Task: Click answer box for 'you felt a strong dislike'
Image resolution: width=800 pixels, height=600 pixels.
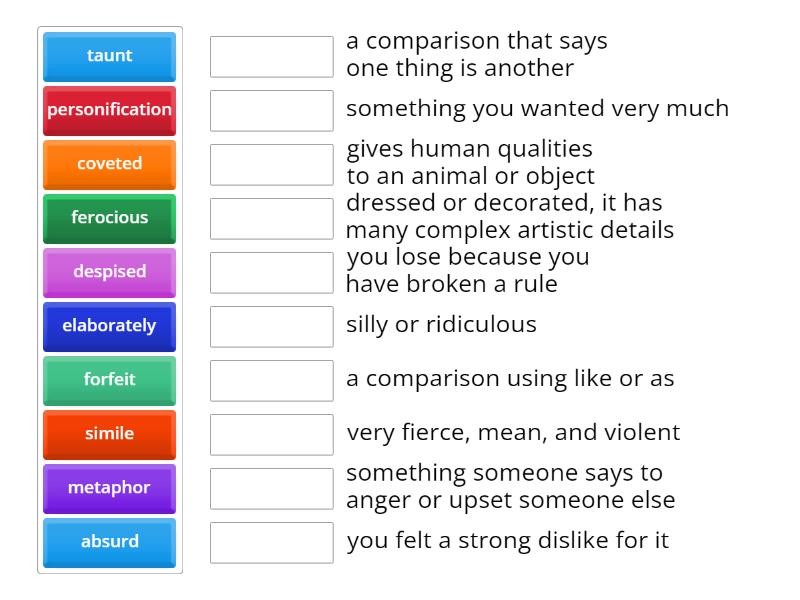Action: 272,543
